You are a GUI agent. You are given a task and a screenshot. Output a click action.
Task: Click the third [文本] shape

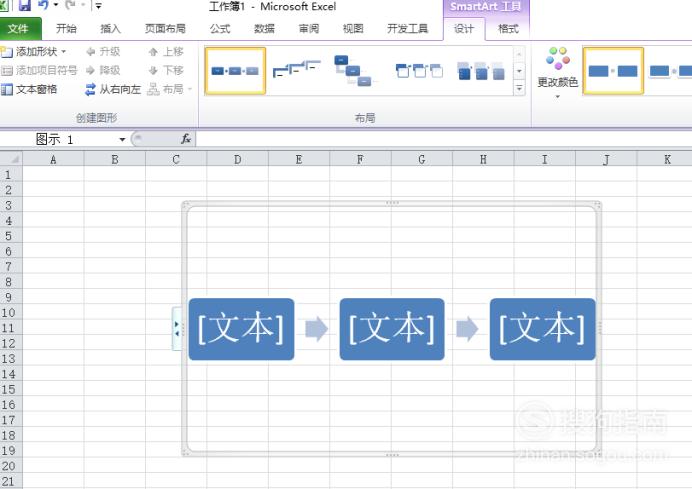tap(542, 329)
